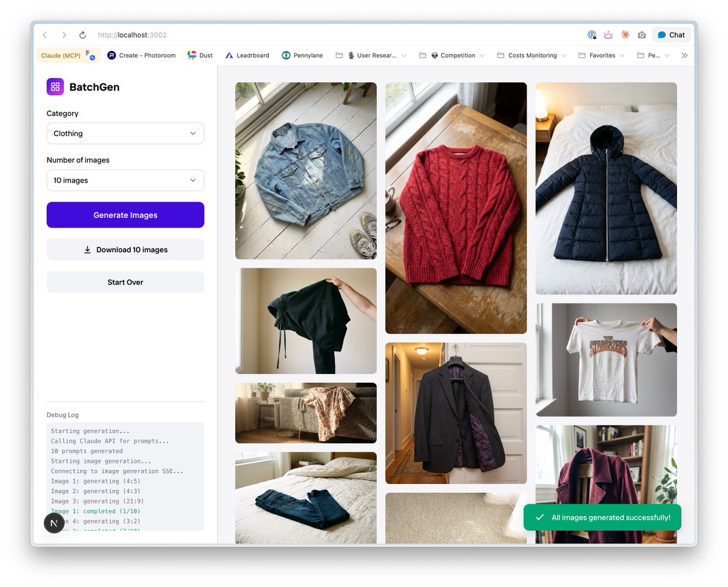
Task: Dismiss the 'All images generated successfully!' toast
Action: point(602,517)
